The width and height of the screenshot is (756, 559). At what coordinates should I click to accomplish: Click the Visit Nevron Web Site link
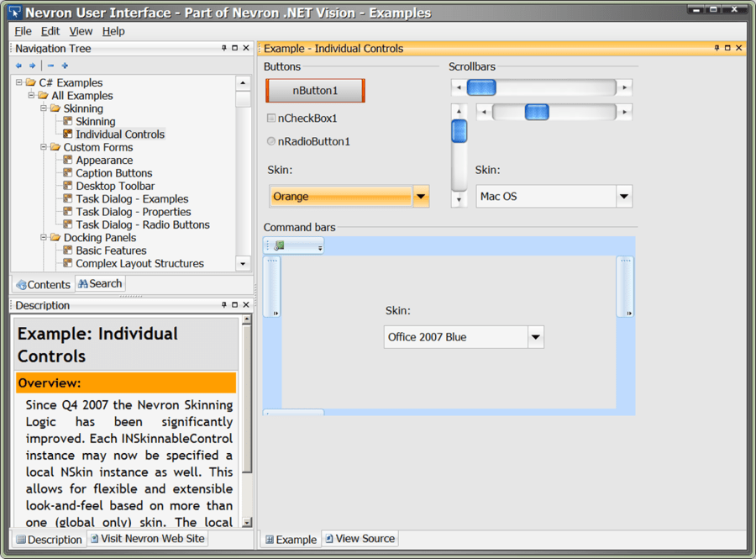[x=147, y=538]
